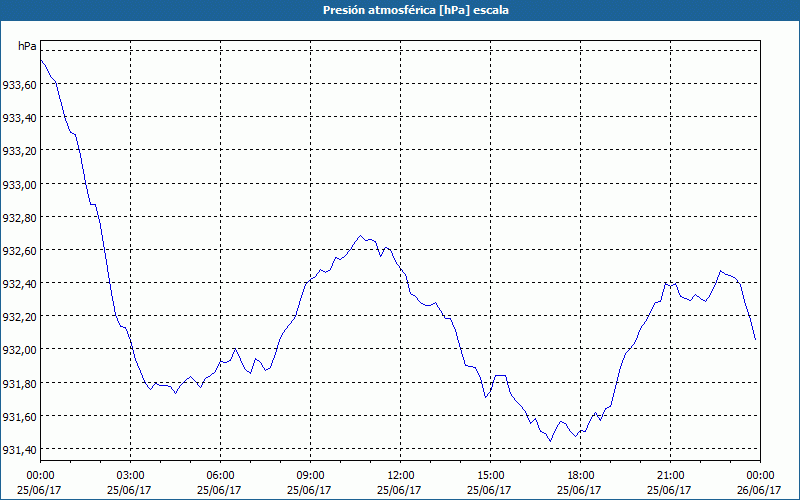The width and height of the screenshot is (800, 500).
Task: Click the 21:00 time axis label
Action: (x=670, y=476)
